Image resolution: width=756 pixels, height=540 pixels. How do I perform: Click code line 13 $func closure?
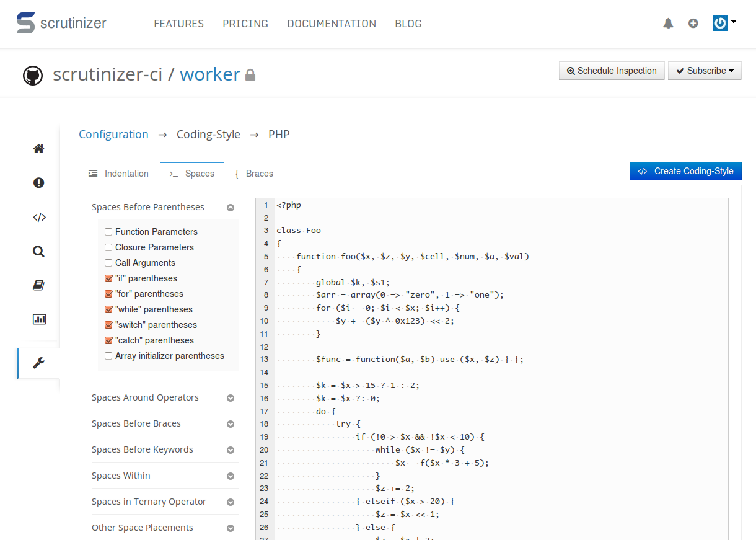coord(420,359)
